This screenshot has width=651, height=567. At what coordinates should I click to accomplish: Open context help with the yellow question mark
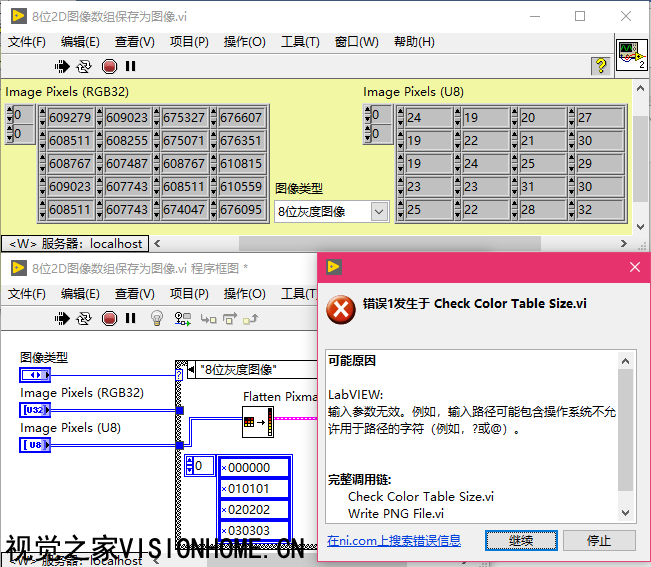[x=600, y=66]
